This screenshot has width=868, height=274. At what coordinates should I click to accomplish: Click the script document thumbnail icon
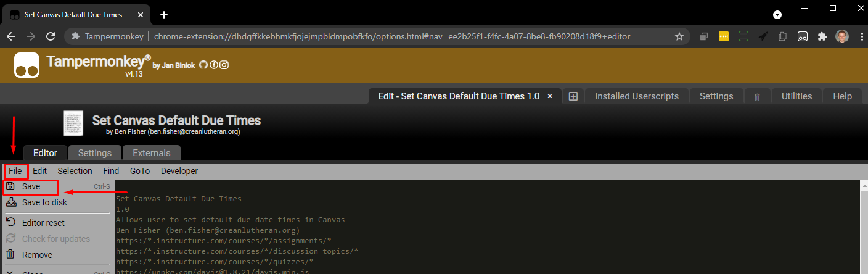[73, 123]
